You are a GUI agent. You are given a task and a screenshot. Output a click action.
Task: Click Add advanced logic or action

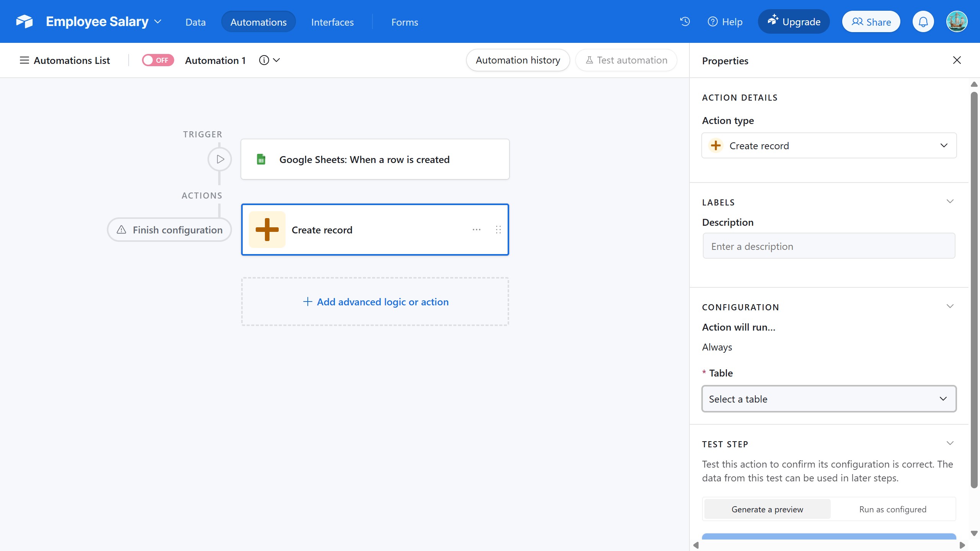[375, 302]
